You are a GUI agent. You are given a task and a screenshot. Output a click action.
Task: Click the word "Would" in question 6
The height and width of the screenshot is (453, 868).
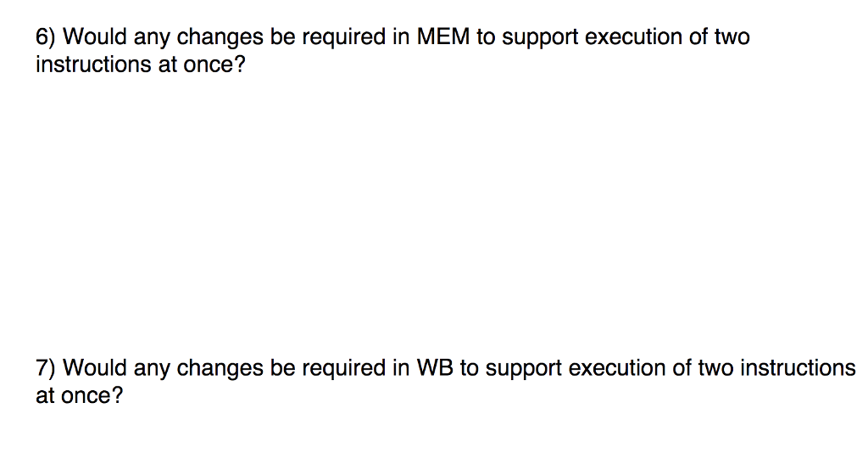click(x=95, y=36)
